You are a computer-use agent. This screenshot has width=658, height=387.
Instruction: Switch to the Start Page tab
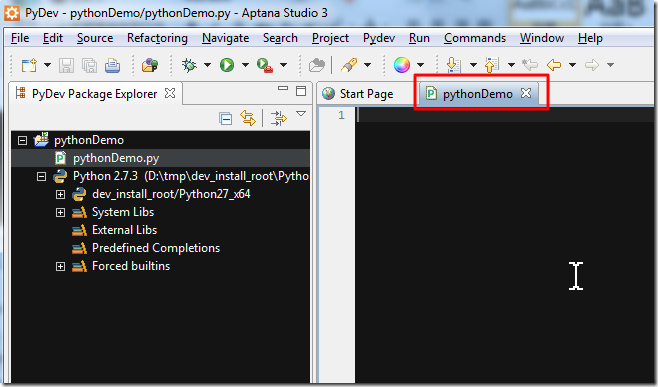point(358,94)
